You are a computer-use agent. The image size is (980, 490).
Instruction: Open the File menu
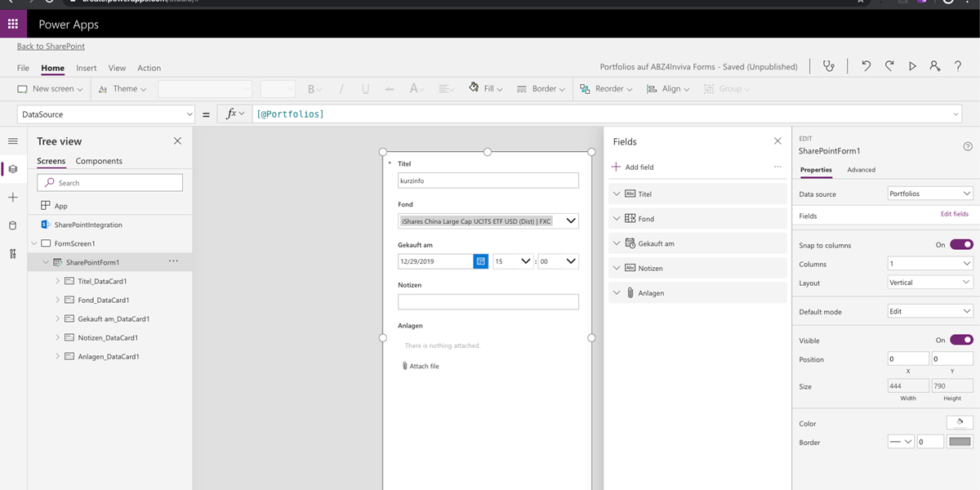pos(23,68)
